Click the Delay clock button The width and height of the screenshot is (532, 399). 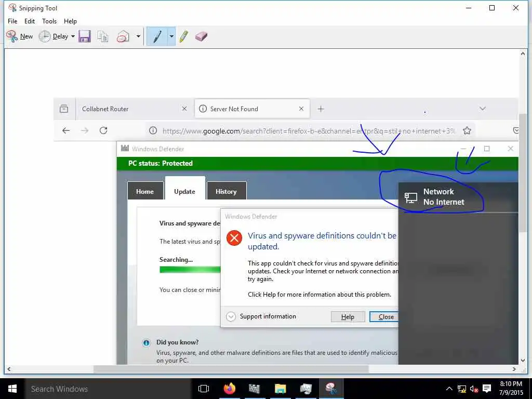pyautogui.click(x=54, y=36)
